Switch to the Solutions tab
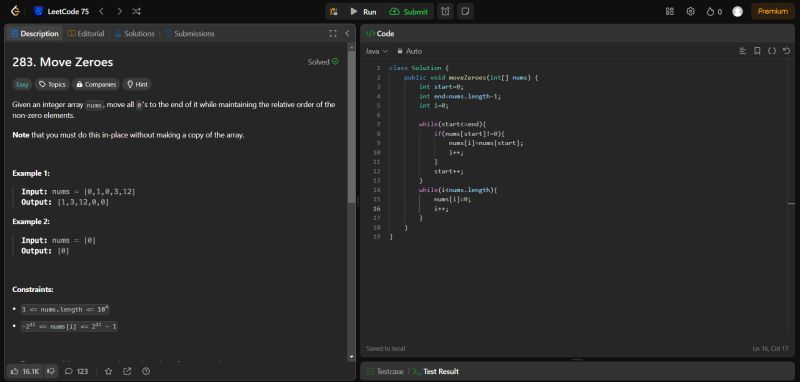Image resolution: width=800 pixels, height=382 pixels. pos(134,34)
